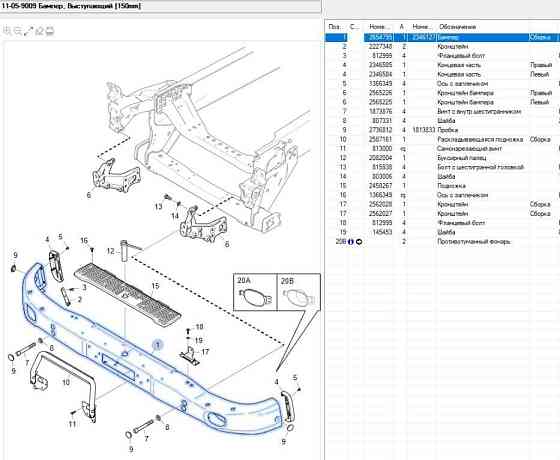Select part row 1873876 at position 7

[x=442, y=111]
